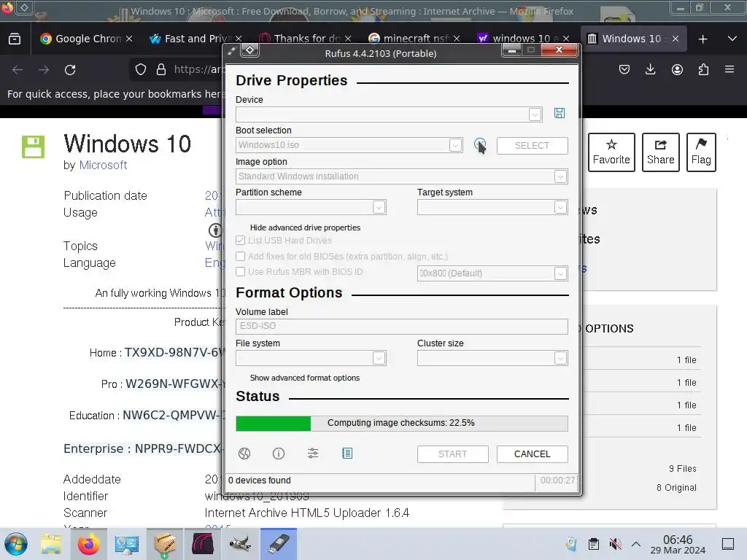Open Rufus settings sliders icon

[x=313, y=454]
